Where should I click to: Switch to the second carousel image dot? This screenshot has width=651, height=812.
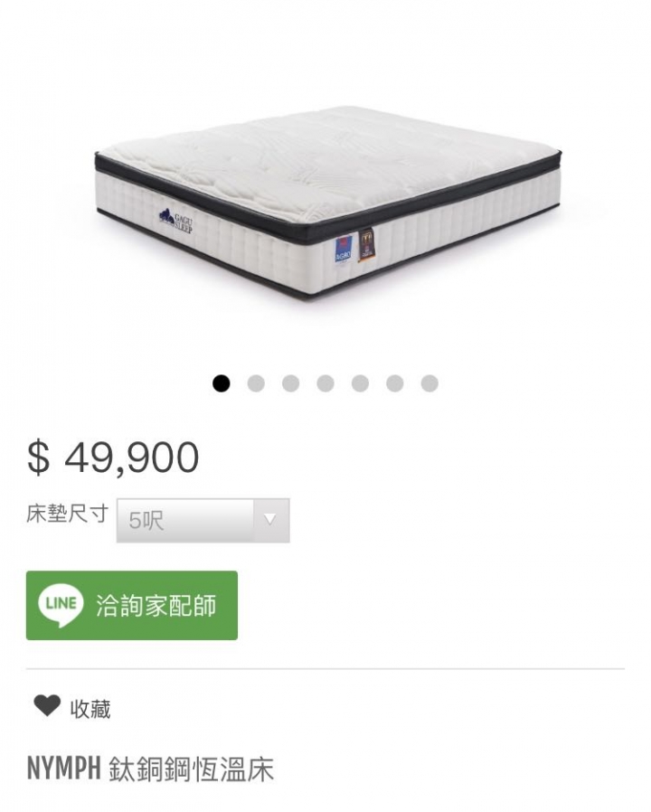tap(256, 383)
